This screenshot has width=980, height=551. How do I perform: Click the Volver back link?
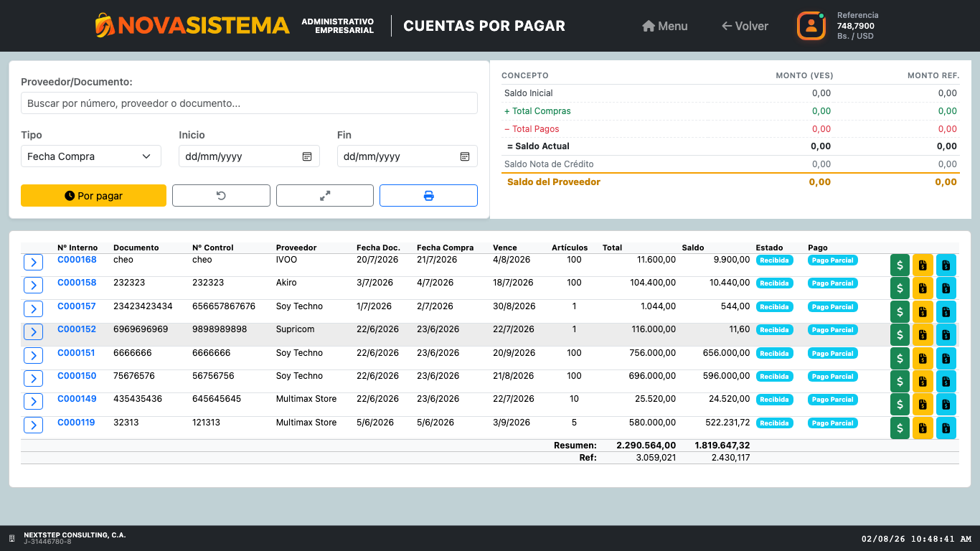coord(745,26)
